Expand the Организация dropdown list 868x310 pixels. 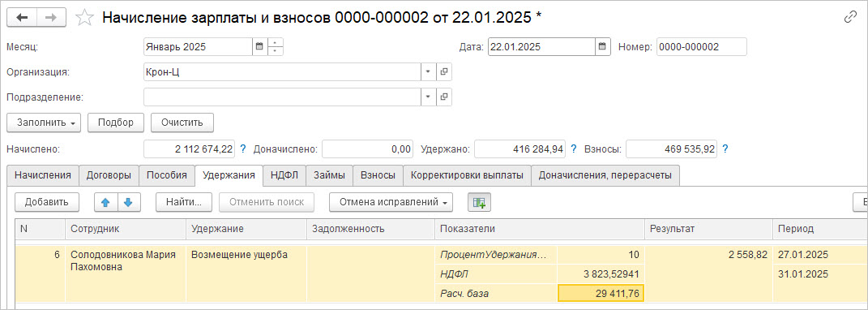pyautogui.click(x=429, y=72)
